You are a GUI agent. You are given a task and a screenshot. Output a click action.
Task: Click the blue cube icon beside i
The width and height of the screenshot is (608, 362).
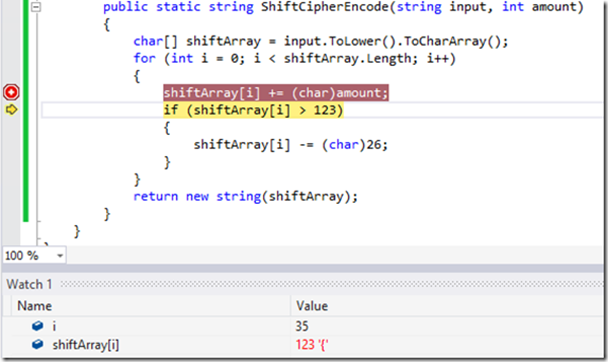click(38, 326)
